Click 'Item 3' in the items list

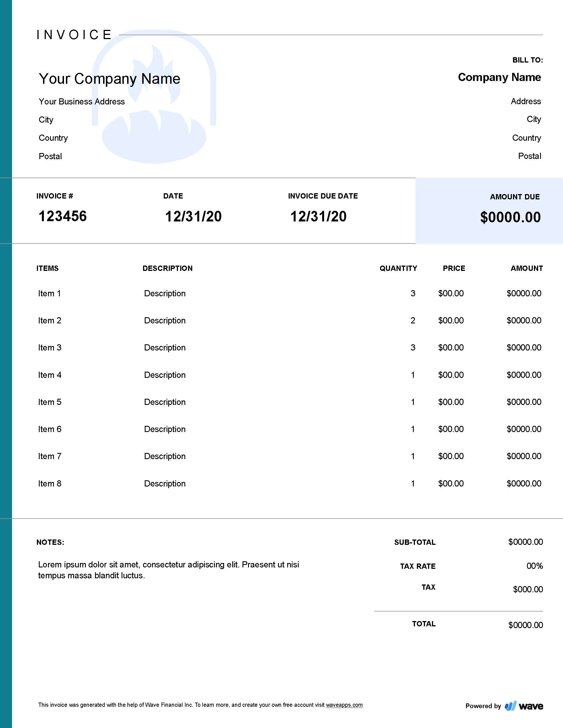point(50,347)
